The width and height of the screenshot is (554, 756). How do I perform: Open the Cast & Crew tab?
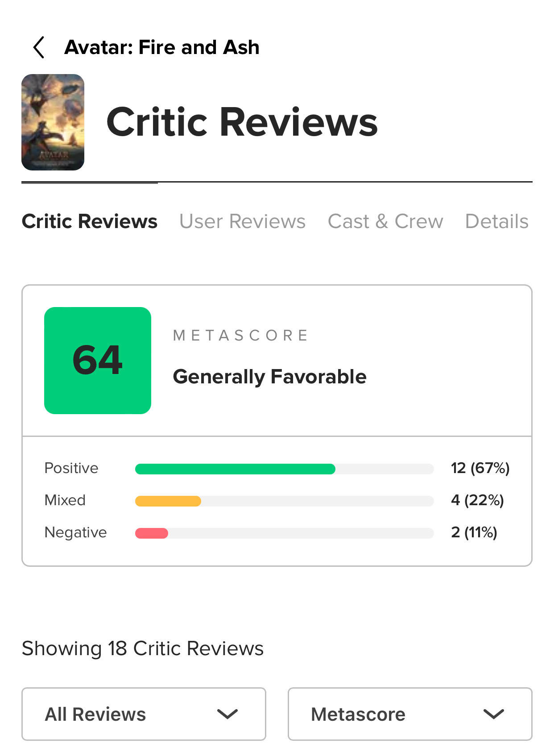(385, 221)
